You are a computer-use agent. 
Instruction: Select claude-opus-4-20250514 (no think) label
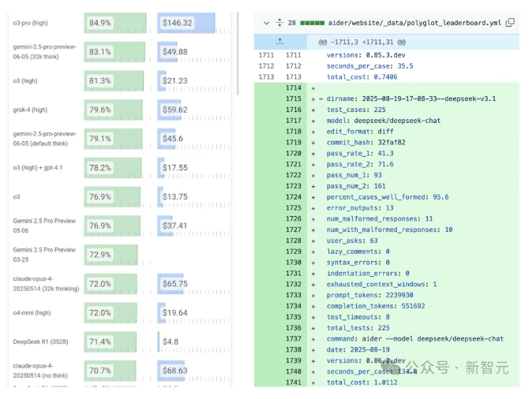click(x=40, y=371)
